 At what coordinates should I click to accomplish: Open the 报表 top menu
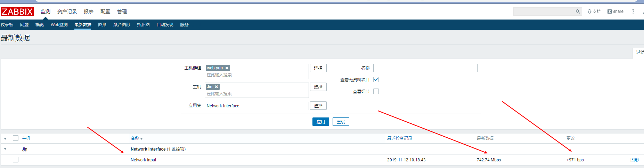point(89,12)
